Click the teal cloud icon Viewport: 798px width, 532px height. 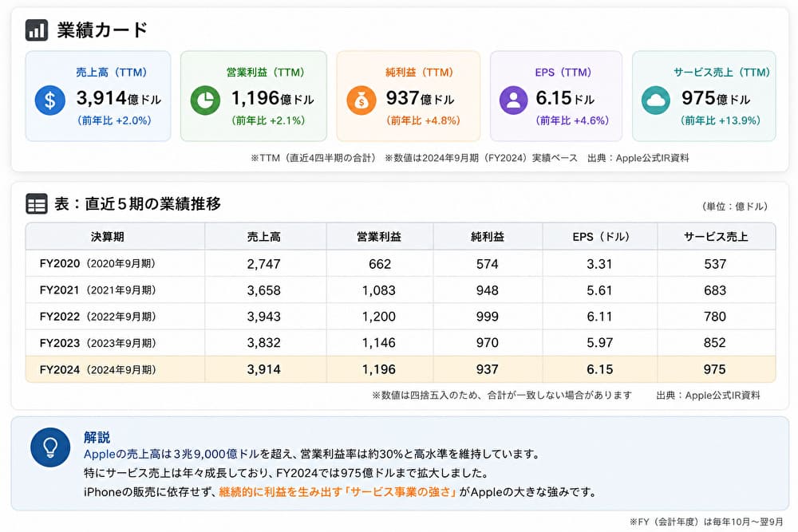point(655,100)
